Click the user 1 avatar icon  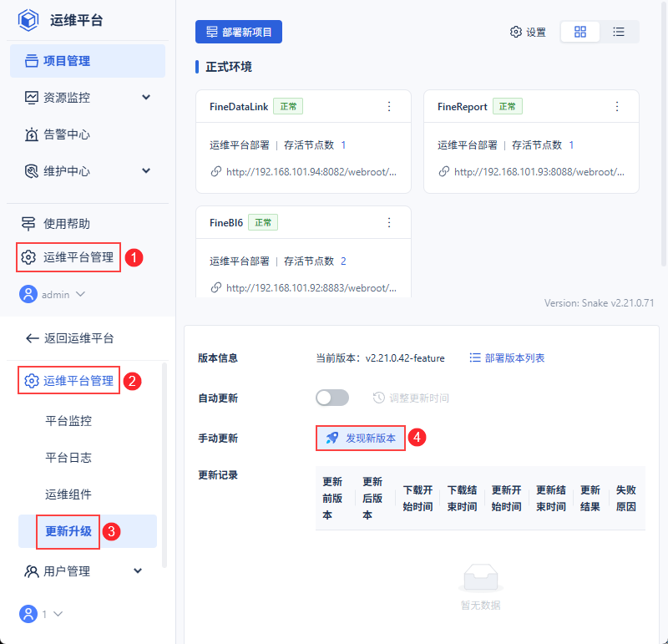(28, 614)
